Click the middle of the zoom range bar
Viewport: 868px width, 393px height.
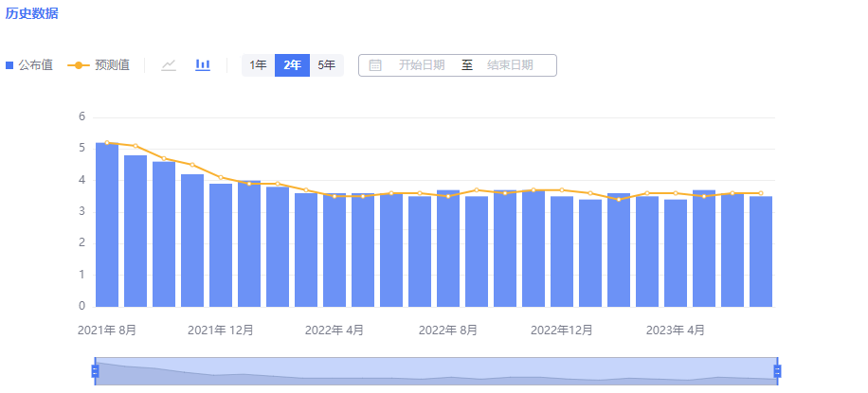pyautogui.click(x=436, y=371)
